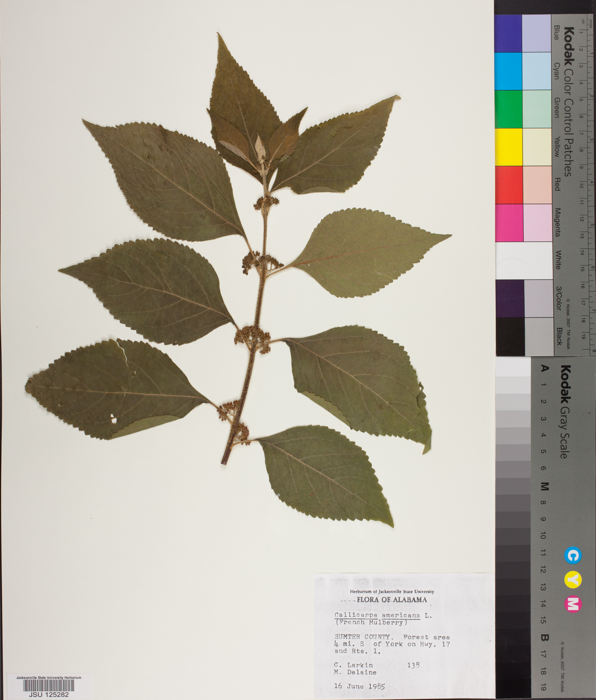The height and width of the screenshot is (700, 596).
Task: Click the saturated magenta color patch
Action: point(509,223)
